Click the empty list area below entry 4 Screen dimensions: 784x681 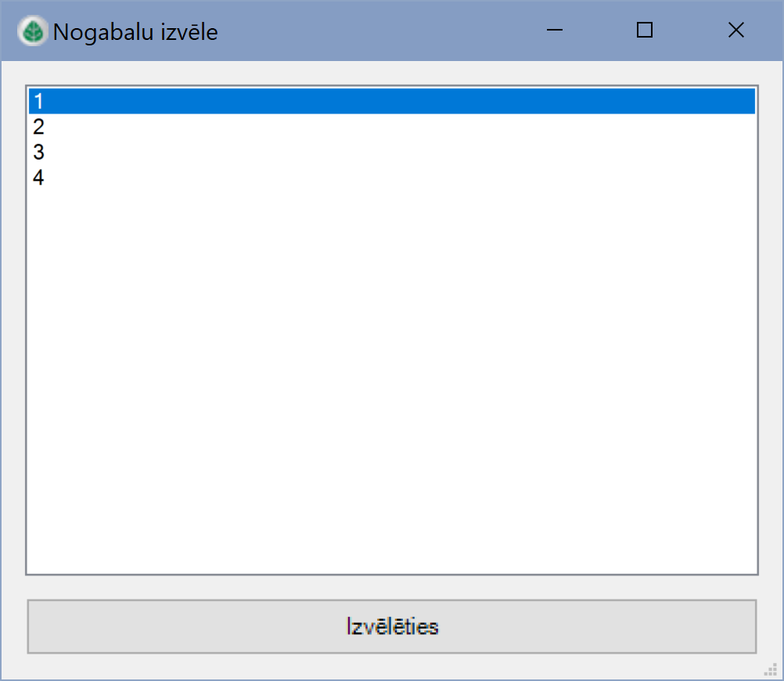coord(391,352)
